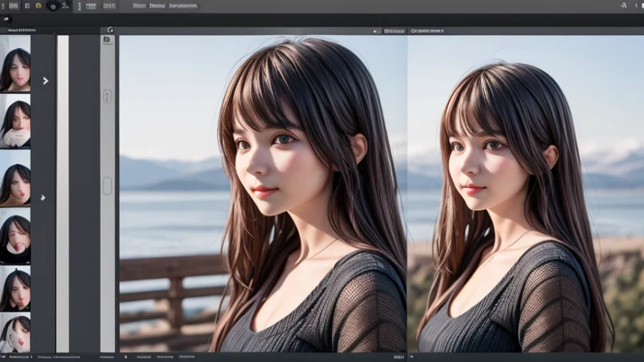
Task: Expand the lower white arrow beside the filmstrip
Action: pos(43,197)
